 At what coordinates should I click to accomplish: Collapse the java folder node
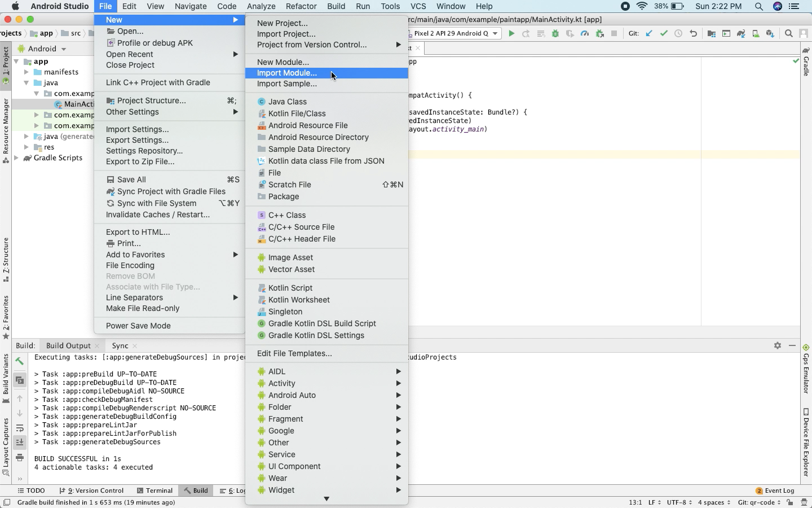point(27,83)
